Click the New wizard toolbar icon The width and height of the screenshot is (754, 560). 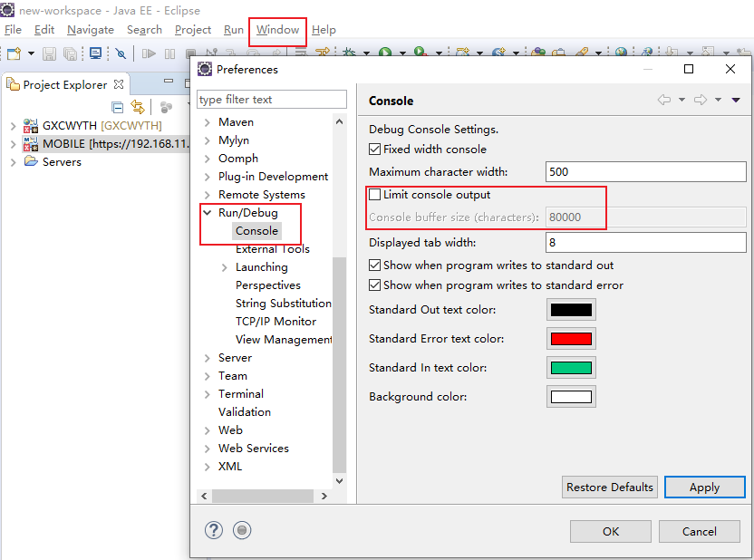pyautogui.click(x=14, y=53)
